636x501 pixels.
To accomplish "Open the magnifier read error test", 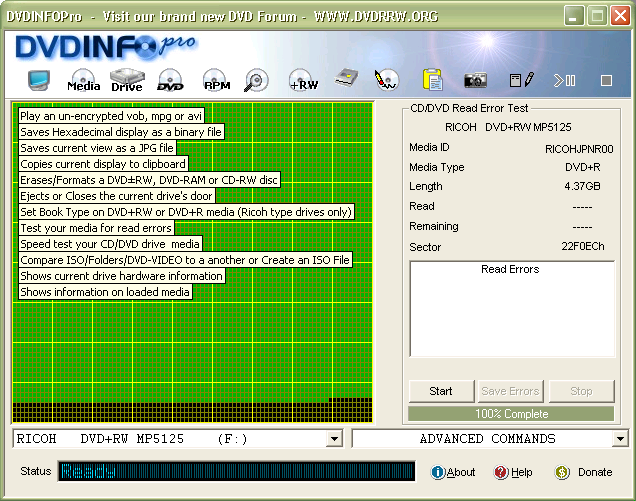I will point(256,80).
